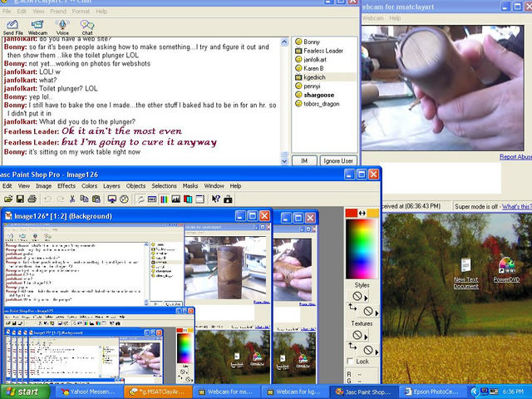Click the Chat icon in chat toolbar

point(87,27)
